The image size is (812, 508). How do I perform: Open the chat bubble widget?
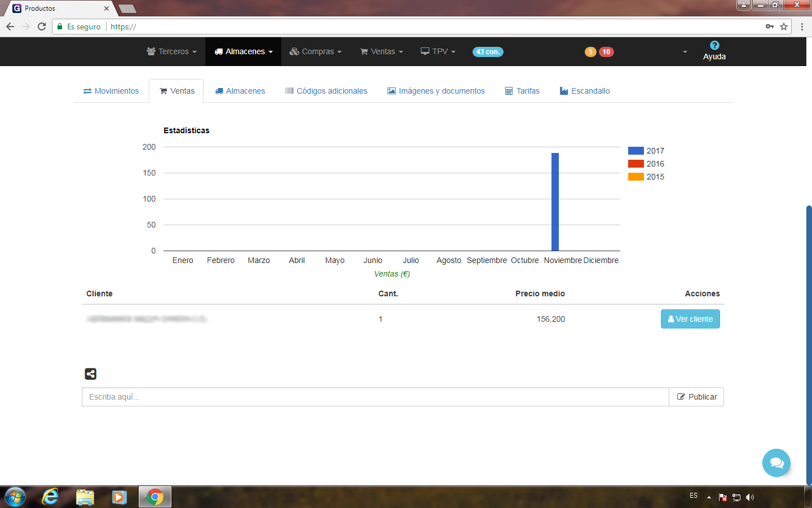776,463
